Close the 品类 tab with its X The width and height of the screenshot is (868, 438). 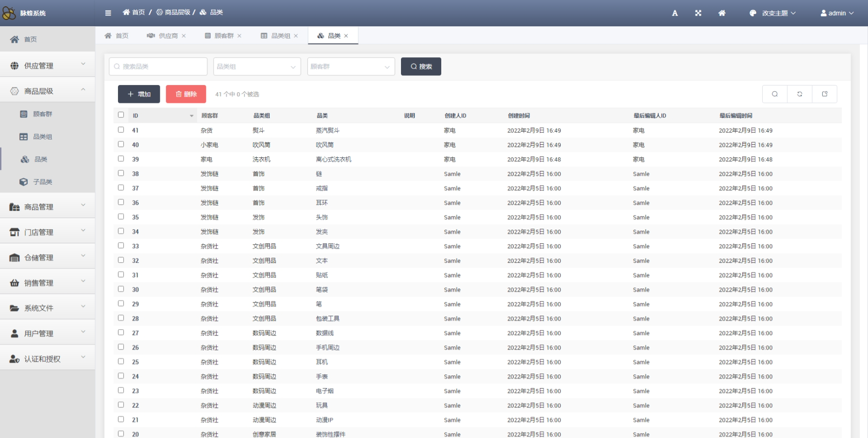tap(346, 36)
